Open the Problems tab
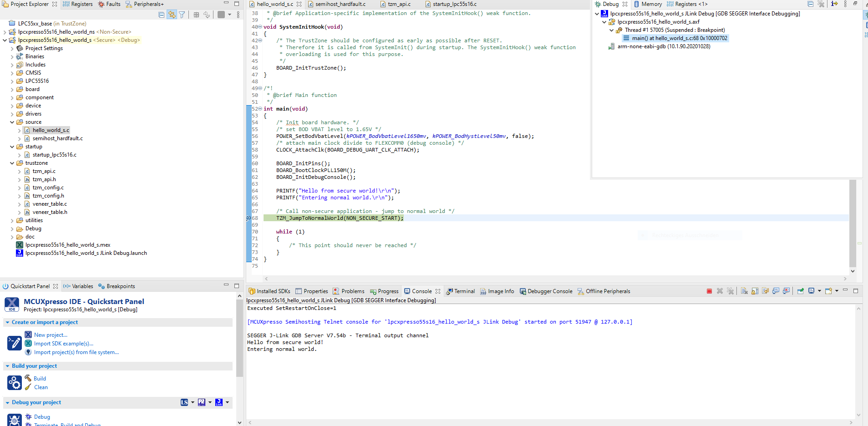 (x=352, y=291)
